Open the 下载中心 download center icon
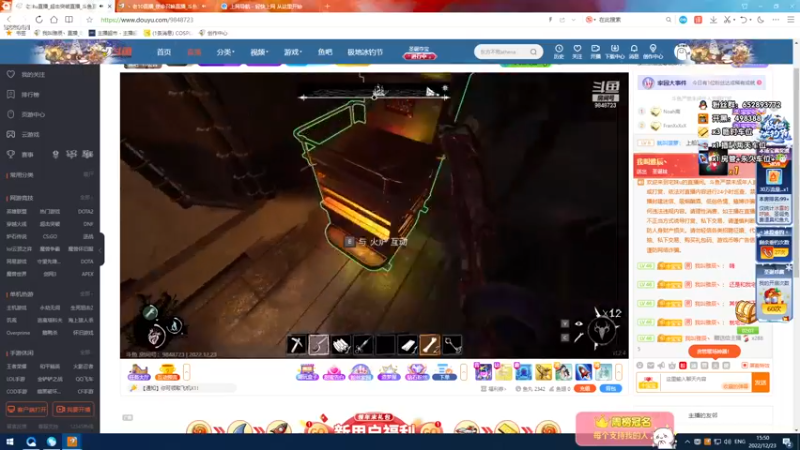Image resolution: width=800 pixels, height=450 pixels. (614, 52)
